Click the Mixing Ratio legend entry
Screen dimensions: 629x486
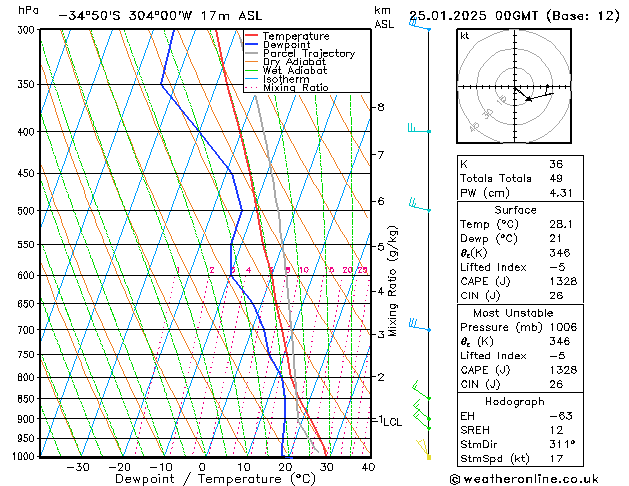tap(296, 88)
